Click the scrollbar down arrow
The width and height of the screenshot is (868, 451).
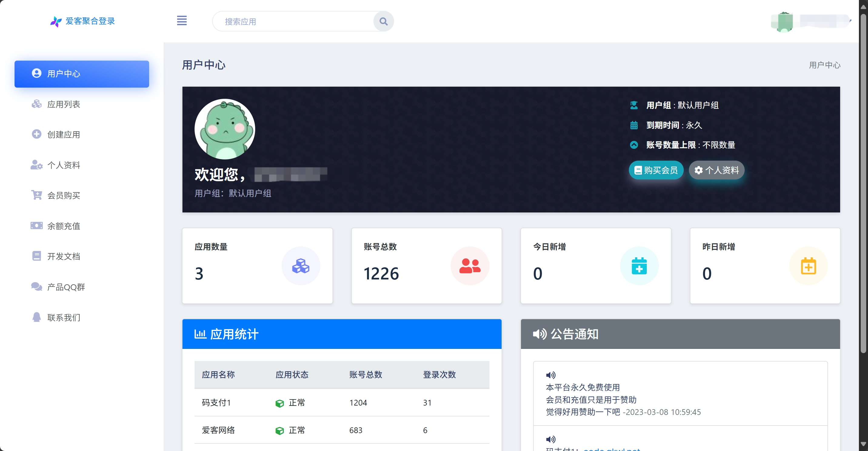pyautogui.click(x=863, y=445)
